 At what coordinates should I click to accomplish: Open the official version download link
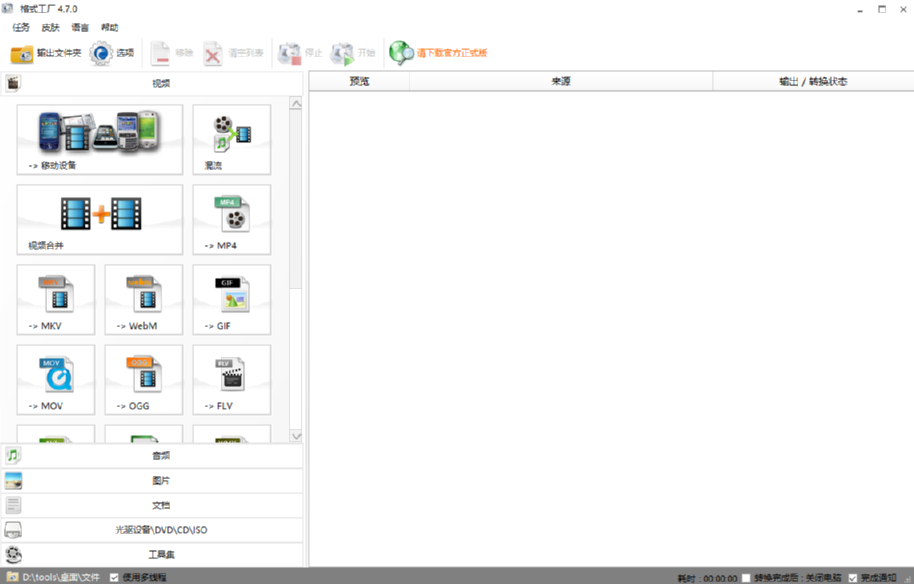(452, 53)
